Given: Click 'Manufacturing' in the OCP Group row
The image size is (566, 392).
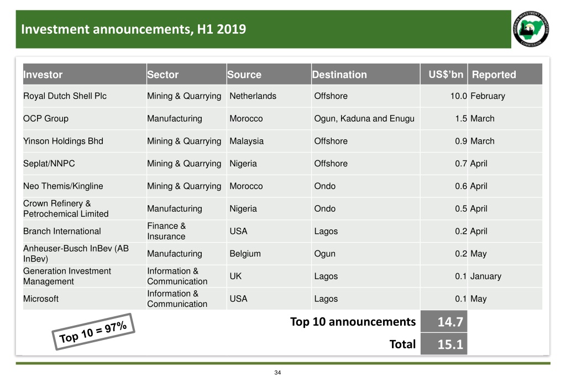Looking at the screenshot, I should point(175,118).
